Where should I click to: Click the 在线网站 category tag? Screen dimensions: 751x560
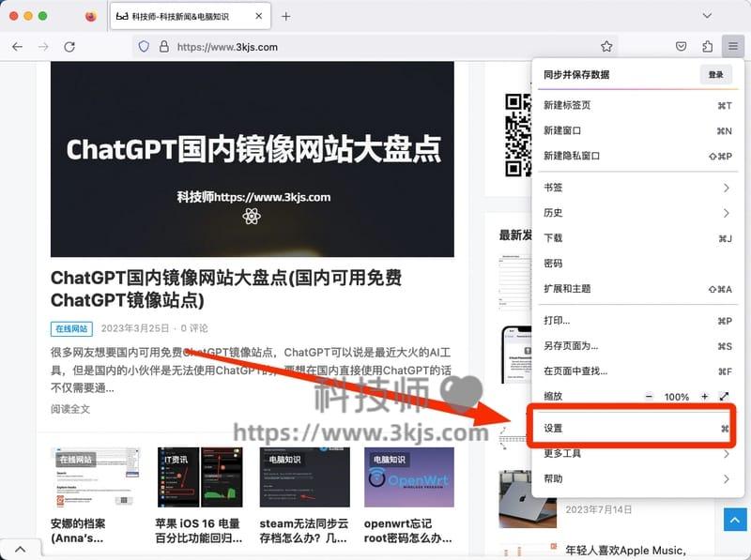point(71,329)
